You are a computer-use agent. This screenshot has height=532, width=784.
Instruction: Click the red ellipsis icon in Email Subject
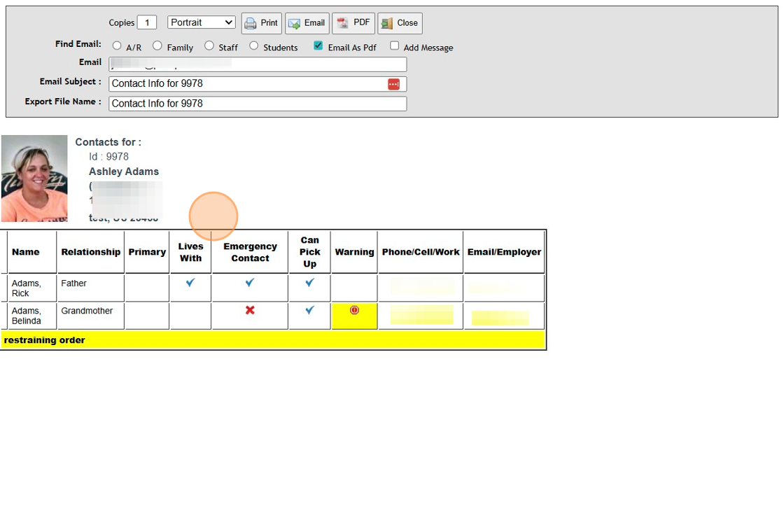394,84
